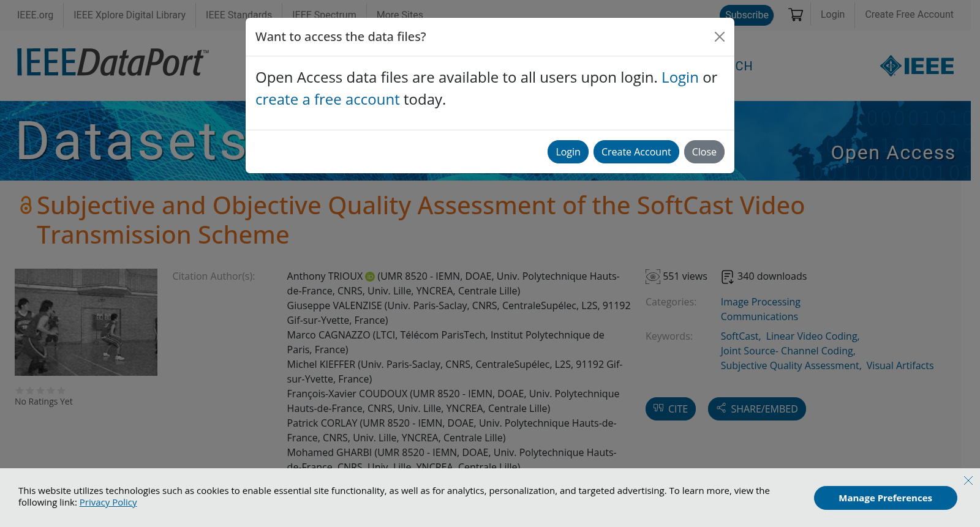Click the Login button in the dialog

pyautogui.click(x=568, y=152)
